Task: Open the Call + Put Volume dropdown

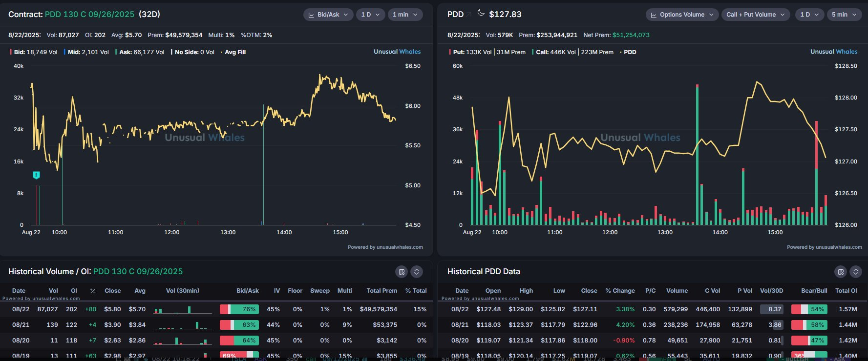Action: pos(755,15)
